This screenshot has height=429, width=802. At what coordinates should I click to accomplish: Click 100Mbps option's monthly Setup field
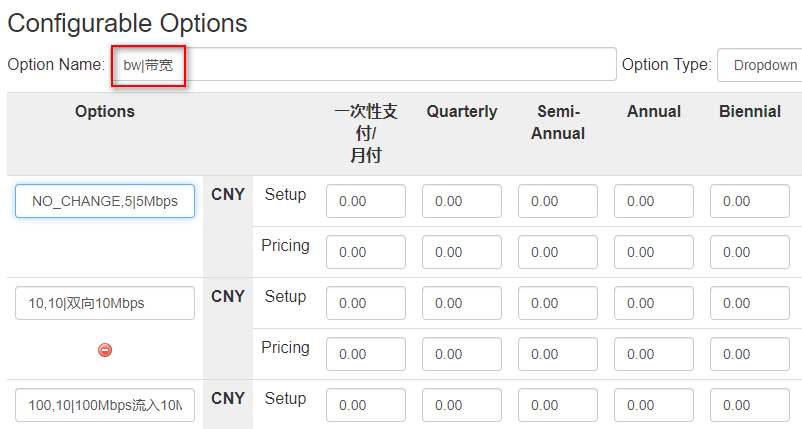coord(366,405)
